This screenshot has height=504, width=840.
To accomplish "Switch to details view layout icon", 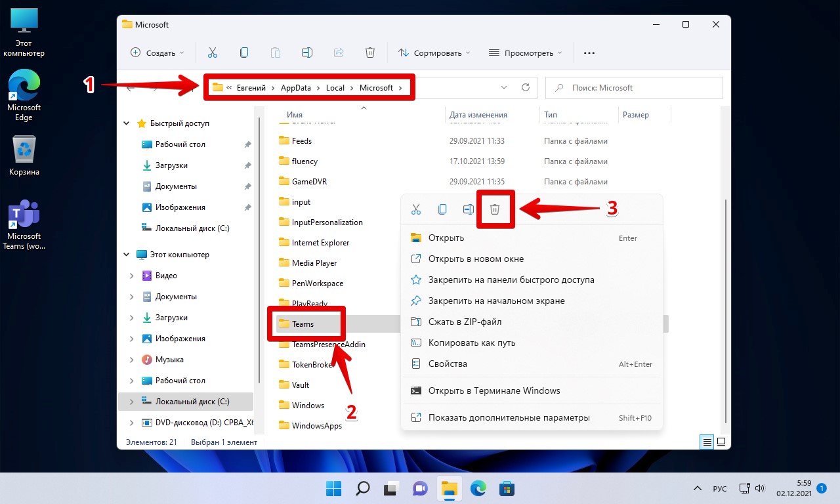I will (x=707, y=442).
